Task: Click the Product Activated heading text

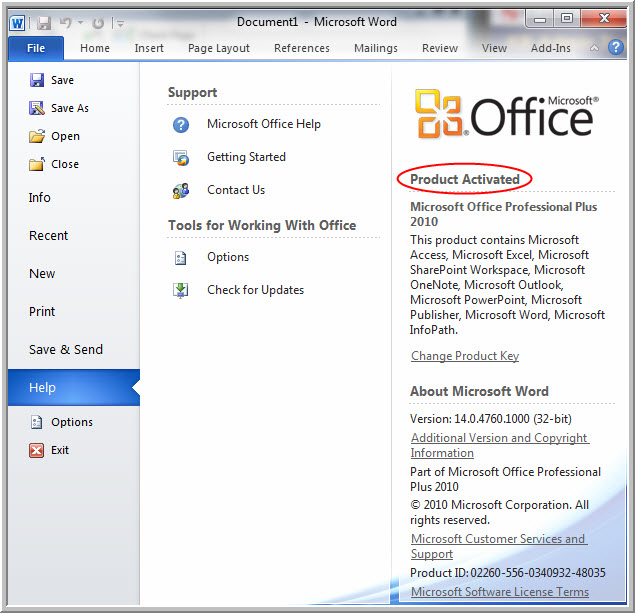Action: [x=465, y=179]
